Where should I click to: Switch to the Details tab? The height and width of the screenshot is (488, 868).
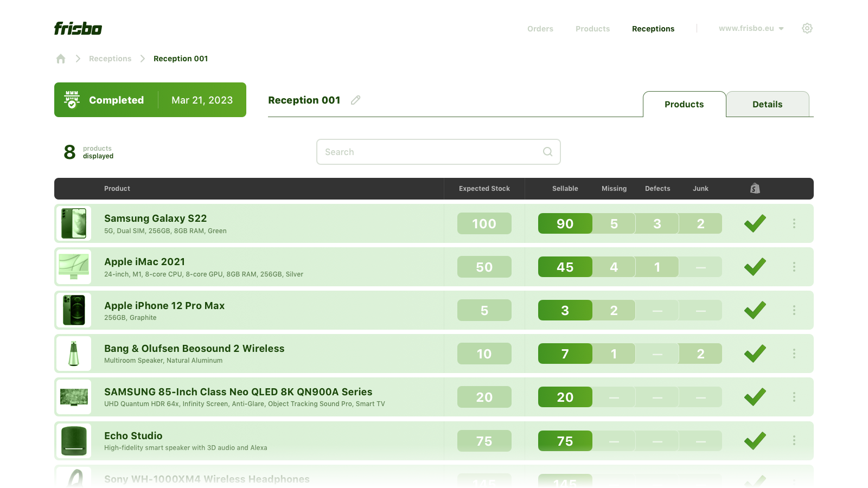click(x=768, y=104)
